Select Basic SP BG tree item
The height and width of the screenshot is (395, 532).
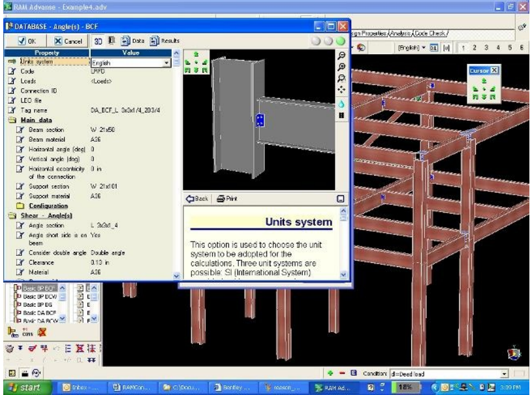38,305
